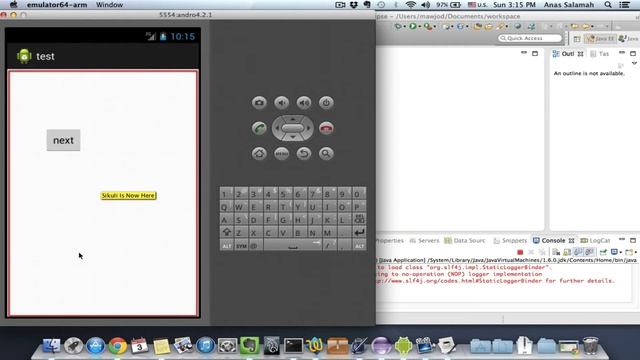Click the emulator keyboard Enter key

pos(359,232)
